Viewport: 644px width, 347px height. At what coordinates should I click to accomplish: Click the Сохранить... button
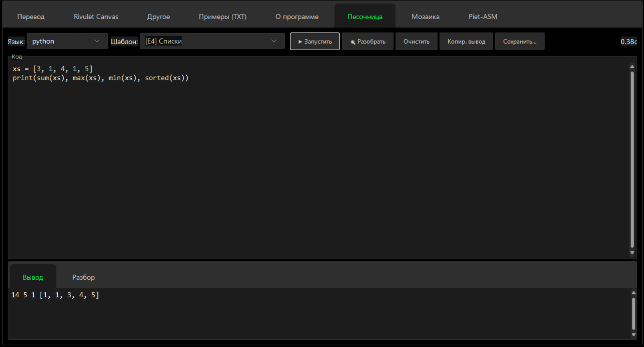[520, 41]
